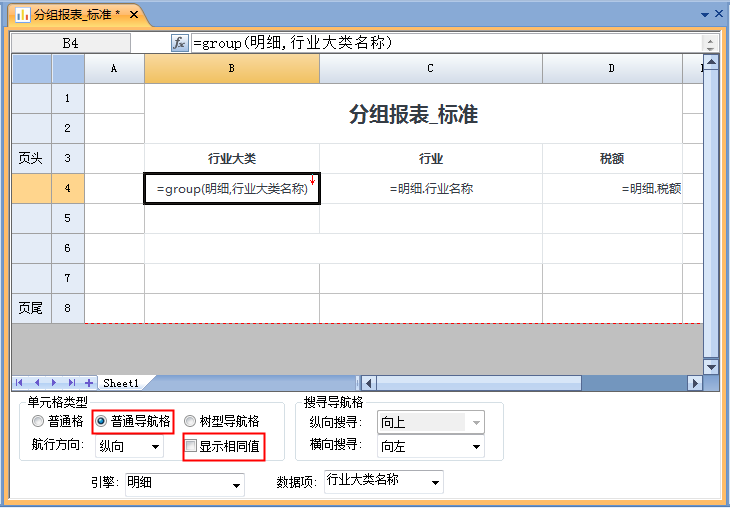
Task: Switch to Sheet1 tab
Action: coord(121,383)
